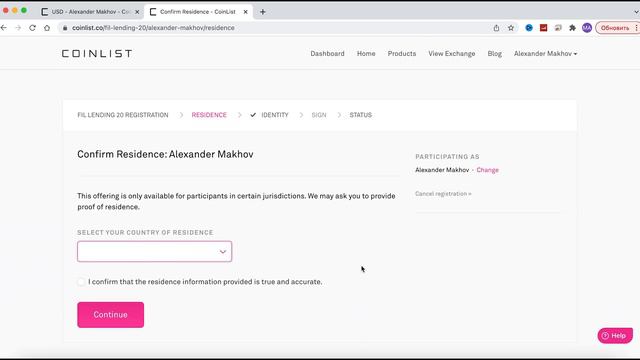Bookmark page with star icon

511,28
